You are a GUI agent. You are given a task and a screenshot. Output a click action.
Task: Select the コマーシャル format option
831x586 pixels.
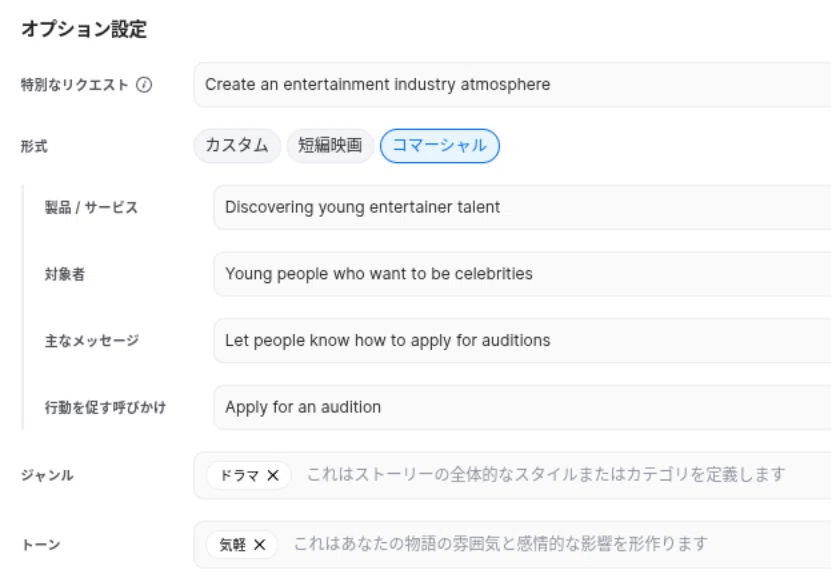point(440,146)
